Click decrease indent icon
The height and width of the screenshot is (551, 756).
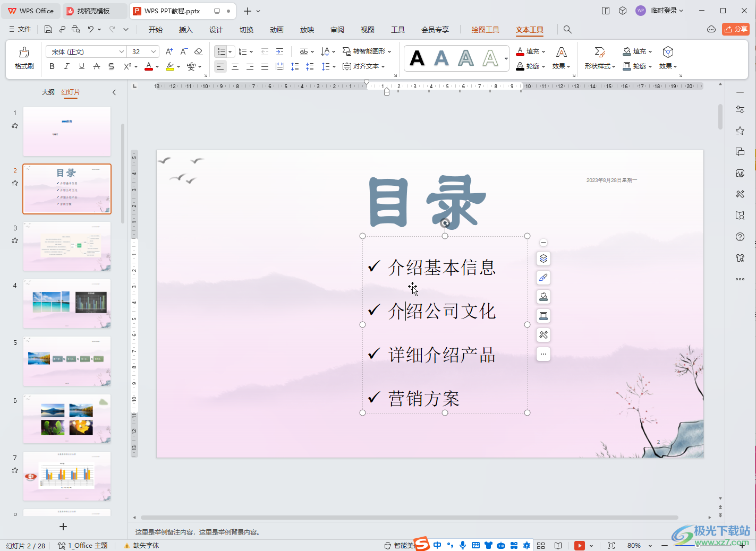265,51
